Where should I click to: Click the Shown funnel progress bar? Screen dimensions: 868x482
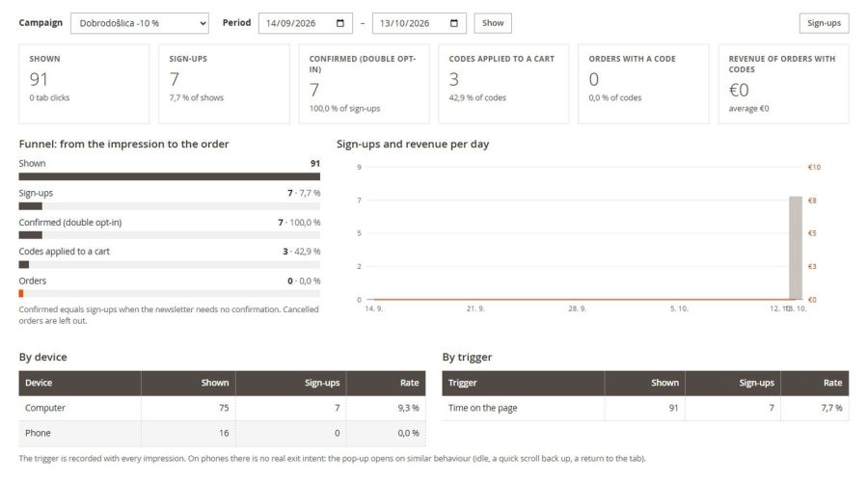[x=170, y=176]
